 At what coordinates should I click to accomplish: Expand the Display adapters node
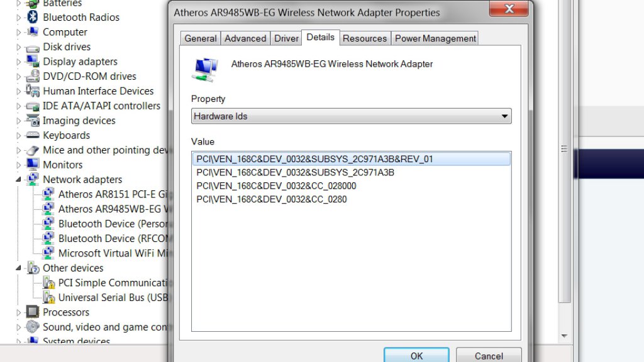coord(18,62)
